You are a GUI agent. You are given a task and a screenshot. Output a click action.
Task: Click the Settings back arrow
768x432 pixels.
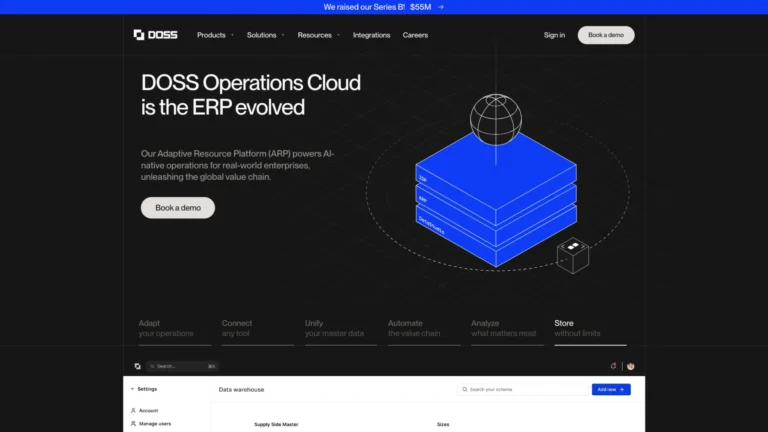[x=132, y=389]
